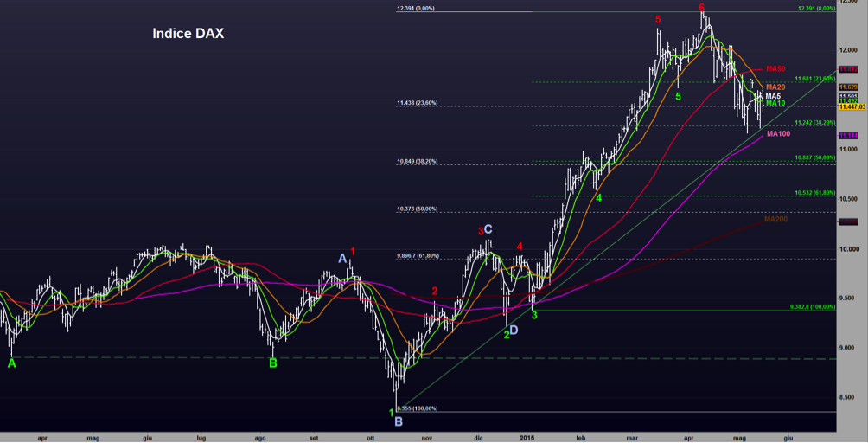The image size is (868, 443).
Task: Click the green "11.681 (23,60%)" Fibonacci label
Action: pos(815,80)
